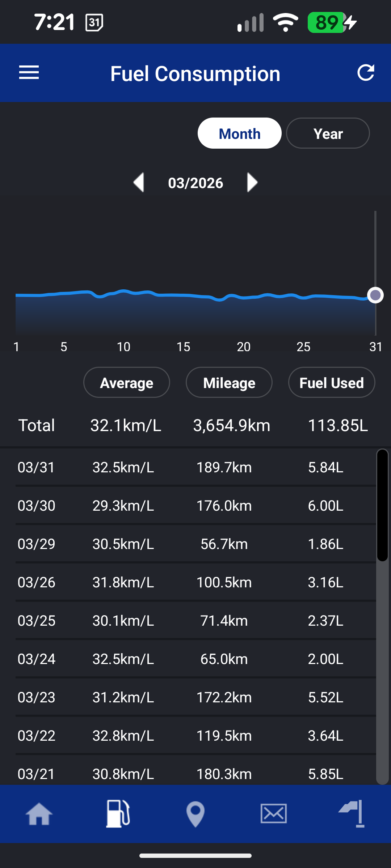The height and width of the screenshot is (868, 391).
Task: Tap 3.64L in the 03/22 row
Action: click(326, 736)
